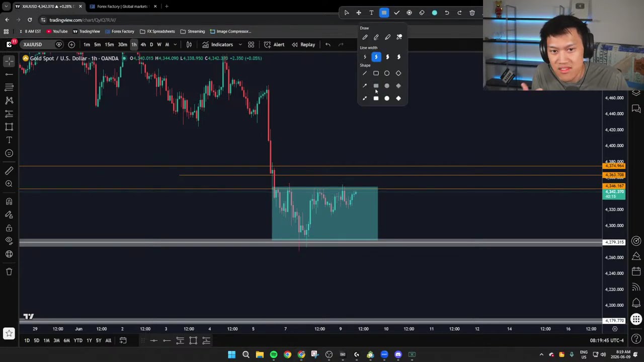Set chart range to 3M
644x362 pixels.
(x=56, y=340)
